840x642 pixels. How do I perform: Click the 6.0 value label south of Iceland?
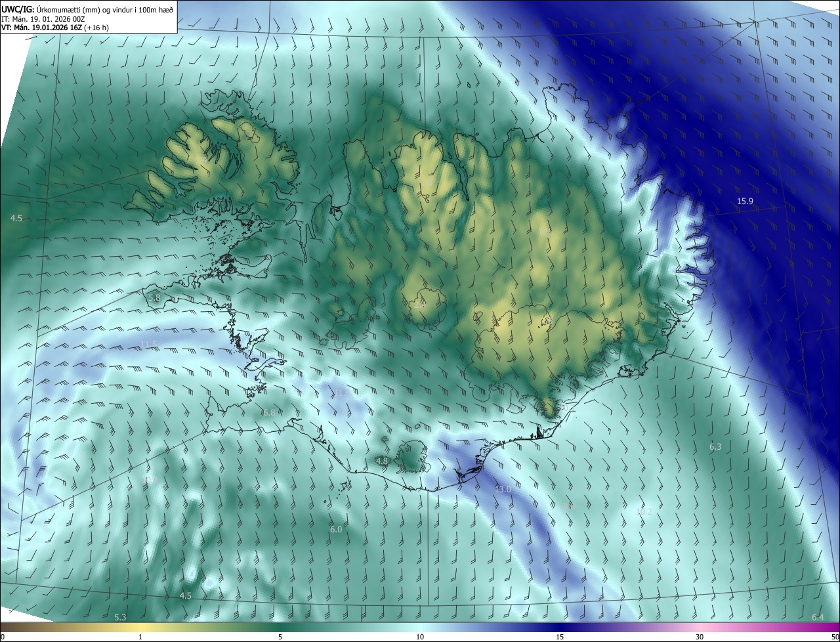coord(336,529)
